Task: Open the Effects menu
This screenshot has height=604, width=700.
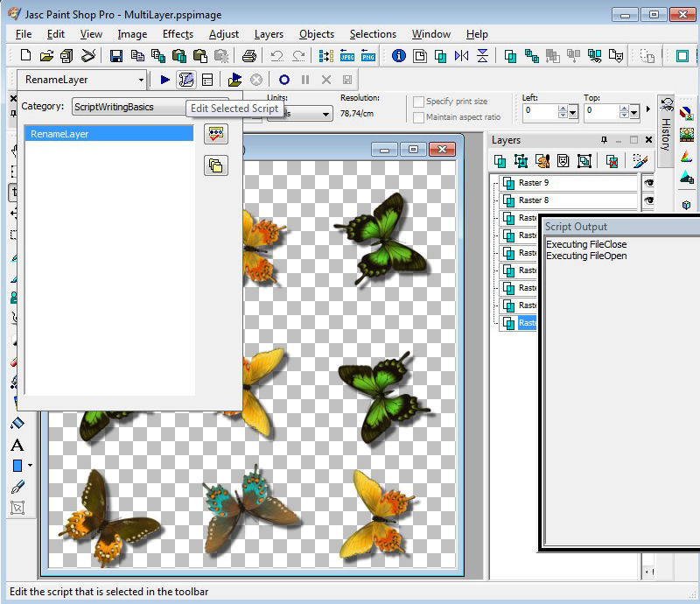Action: coord(178,34)
